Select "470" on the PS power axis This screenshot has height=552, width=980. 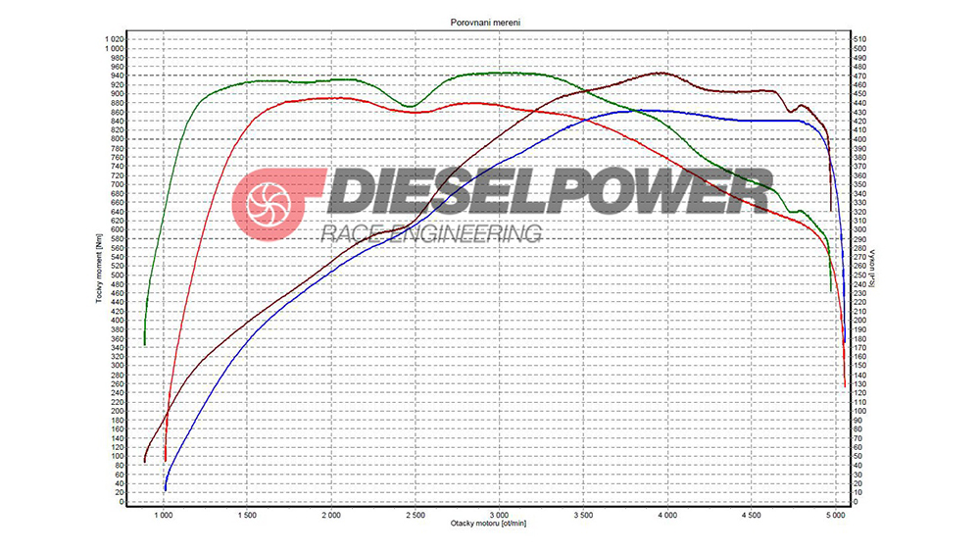(860, 75)
